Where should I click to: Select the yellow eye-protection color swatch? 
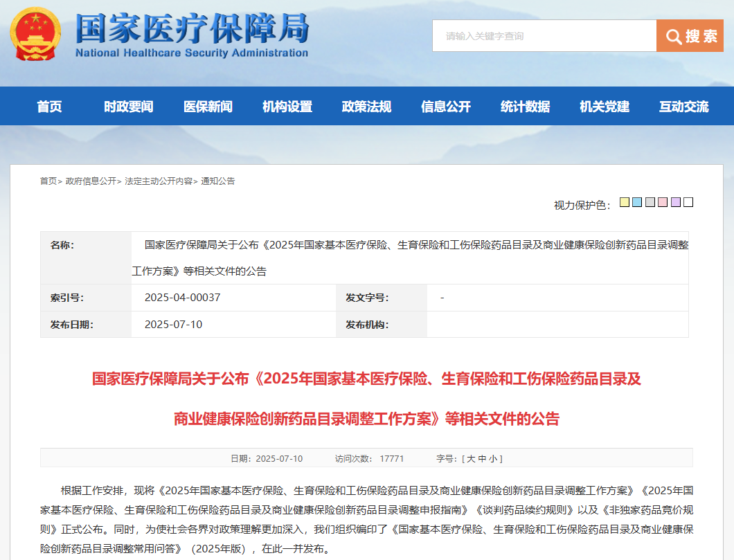click(x=625, y=202)
